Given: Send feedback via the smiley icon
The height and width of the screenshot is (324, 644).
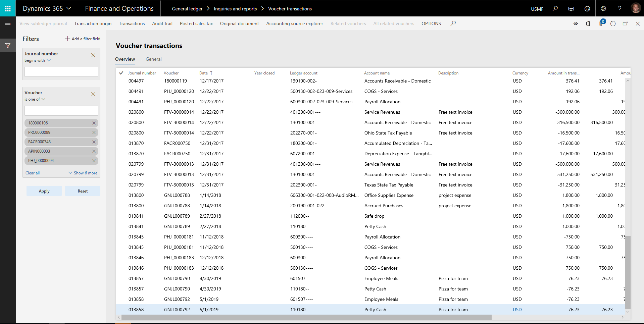Looking at the screenshot, I should (587, 8).
